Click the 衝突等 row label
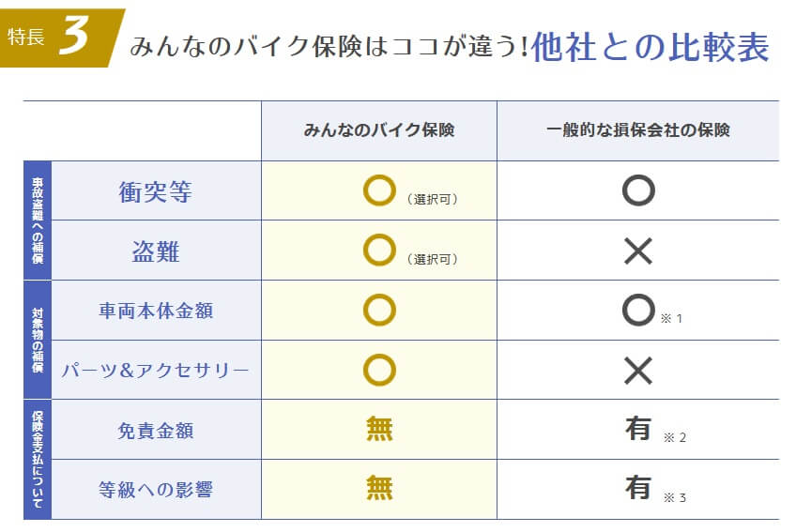 click(156, 191)
